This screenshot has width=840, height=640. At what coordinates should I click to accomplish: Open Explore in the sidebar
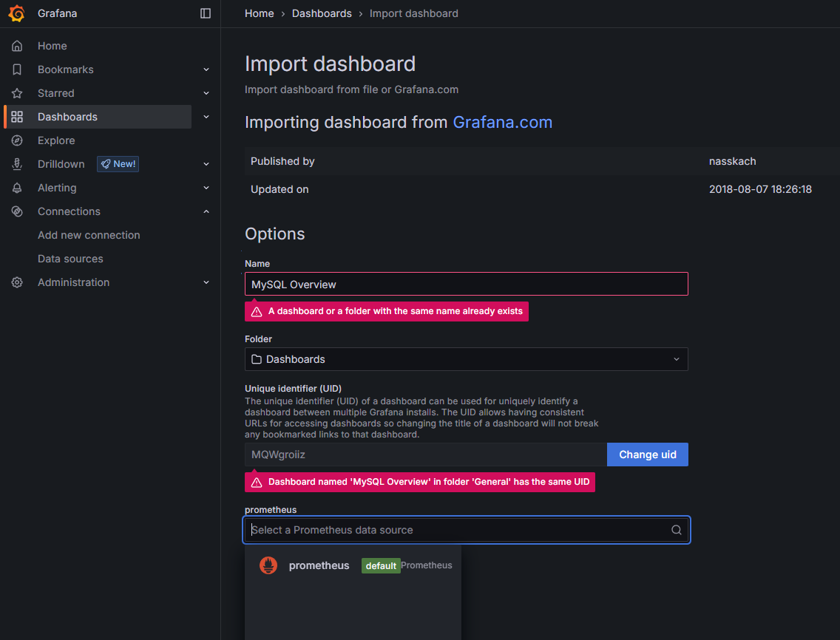[x=56, y=140]
